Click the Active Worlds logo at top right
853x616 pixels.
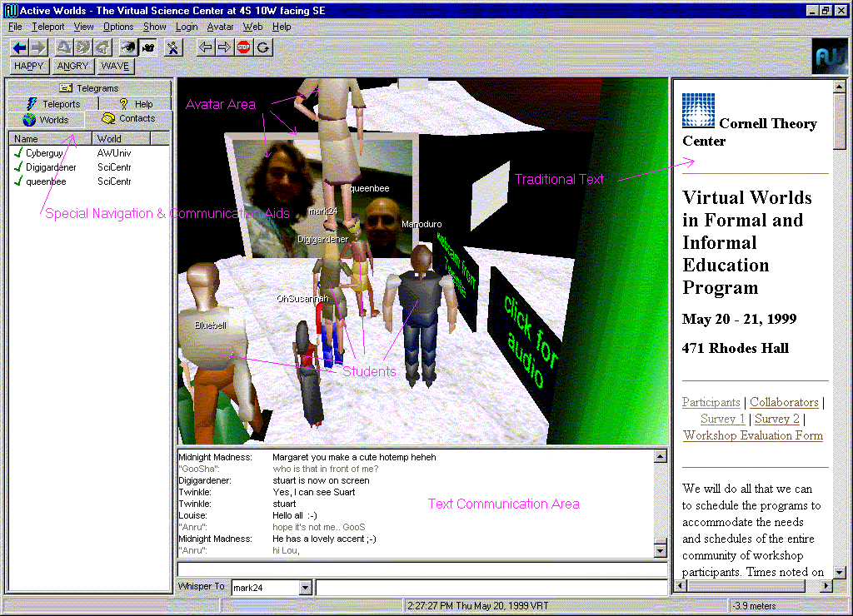(829, 56)
